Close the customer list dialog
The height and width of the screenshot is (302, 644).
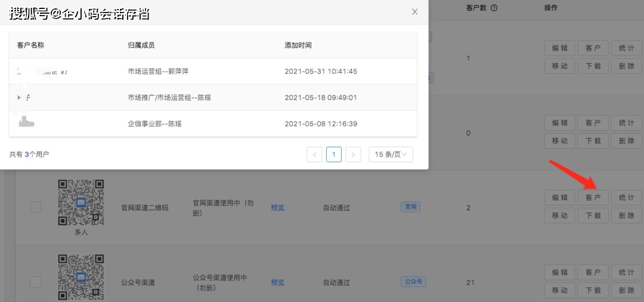[415, 12]
